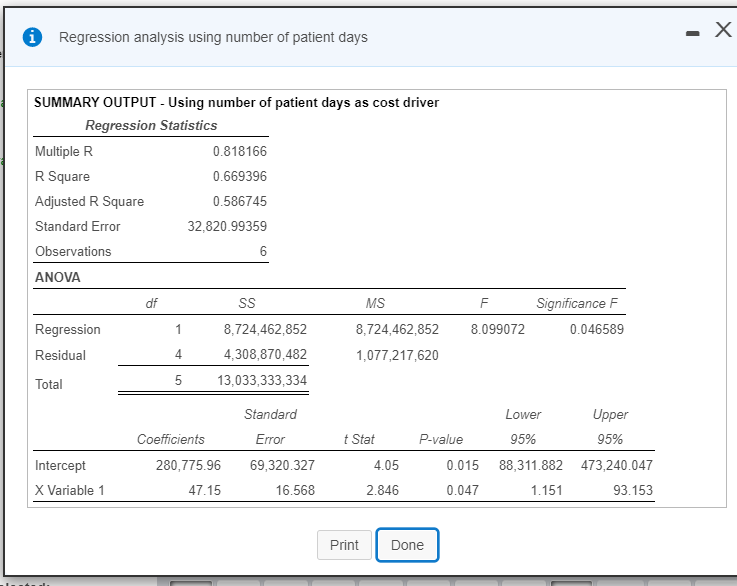Image resolution: width=737 pixels, height=586 pixels.
Task: Click the Intercept row label
Action: pos(60,465)
